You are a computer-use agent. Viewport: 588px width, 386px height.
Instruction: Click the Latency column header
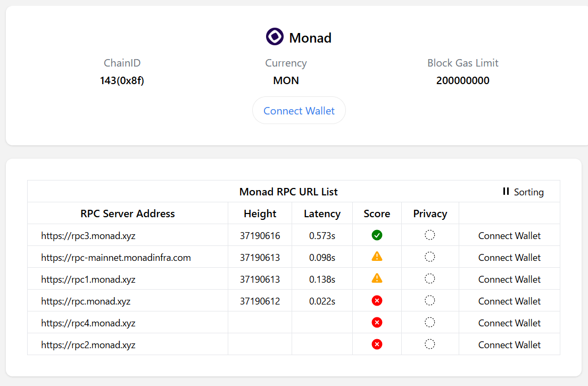click(322, 213)
